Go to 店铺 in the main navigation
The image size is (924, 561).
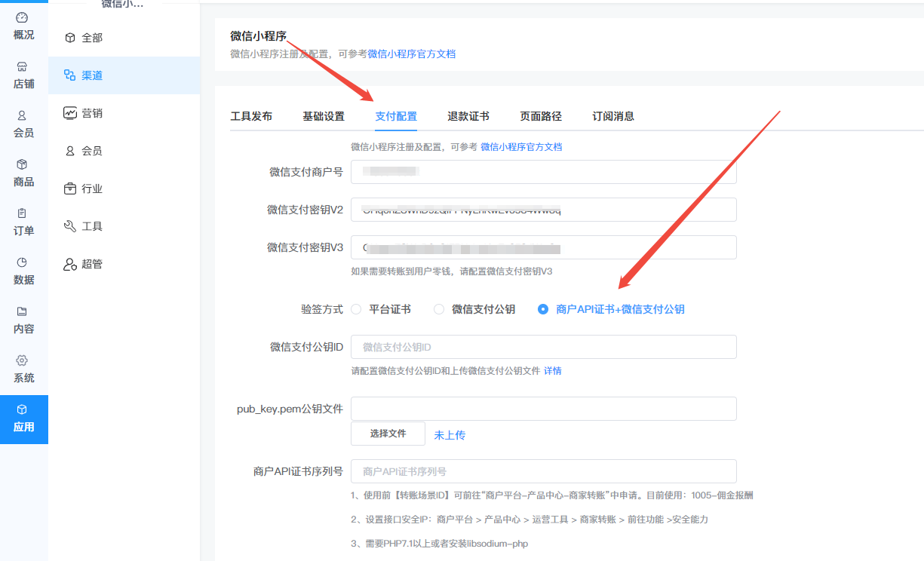[x=23, y=75]
